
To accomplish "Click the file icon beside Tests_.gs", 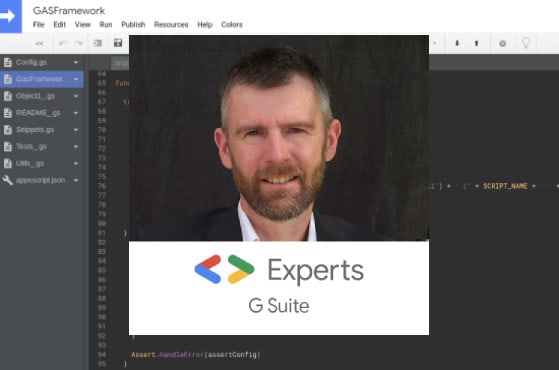I will 7,147.
